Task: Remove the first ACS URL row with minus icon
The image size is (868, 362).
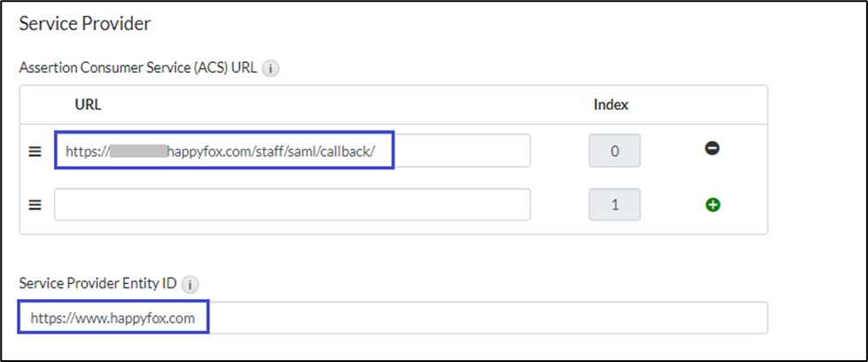Action: [712, 150]
